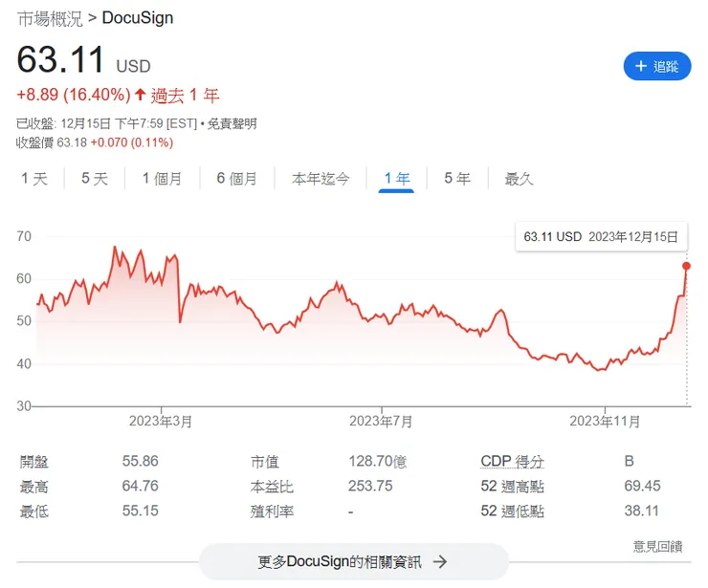Click the 意見回饋 feedback link
This screenshot has height=588, width=708.
[x=657, y=546]
